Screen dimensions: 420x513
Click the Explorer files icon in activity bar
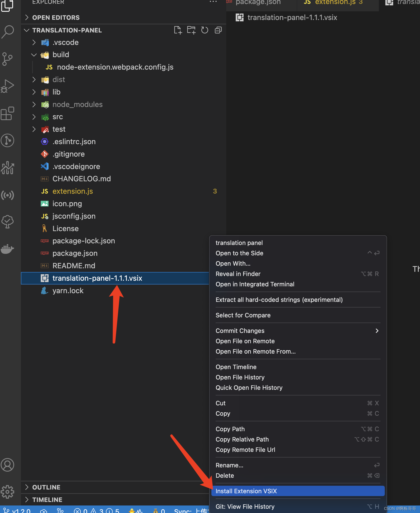tap(8, 5)
